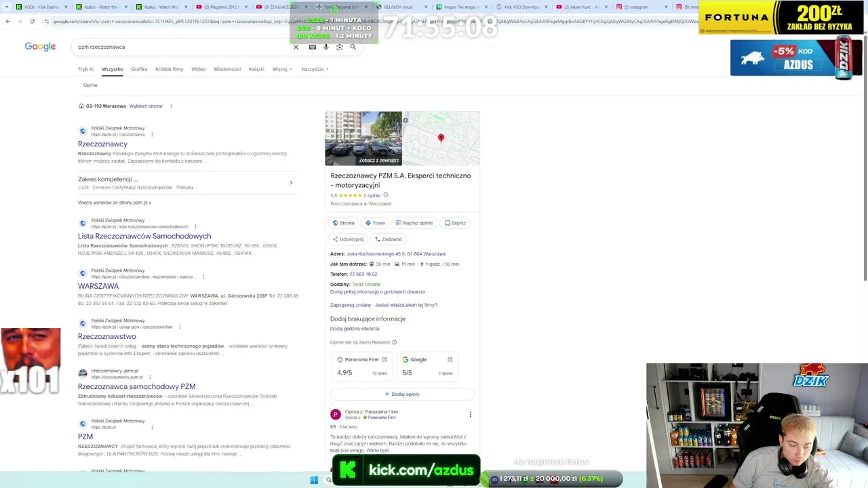Click inside the pzm rzeczoznawca search field

[183, 47]
